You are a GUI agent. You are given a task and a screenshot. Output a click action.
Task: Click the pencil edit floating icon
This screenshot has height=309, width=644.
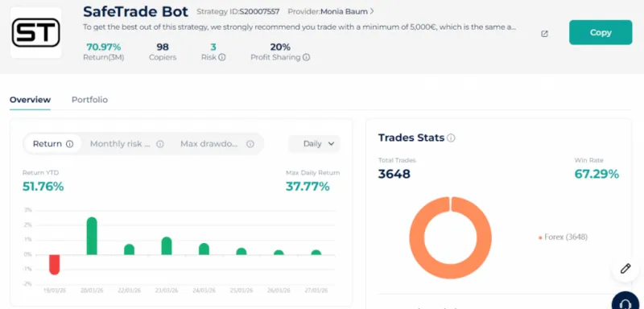tap(625, 269)
